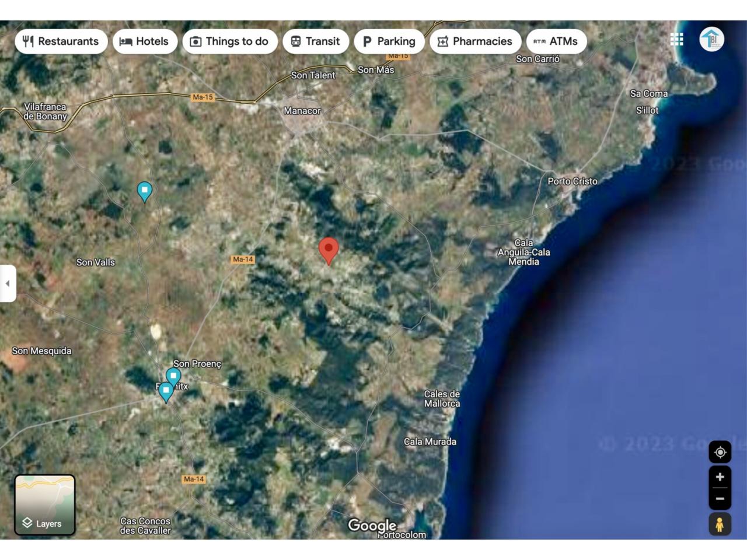The image size is (747, 560).
Task: Show your current location
Action: click(720, 452)
